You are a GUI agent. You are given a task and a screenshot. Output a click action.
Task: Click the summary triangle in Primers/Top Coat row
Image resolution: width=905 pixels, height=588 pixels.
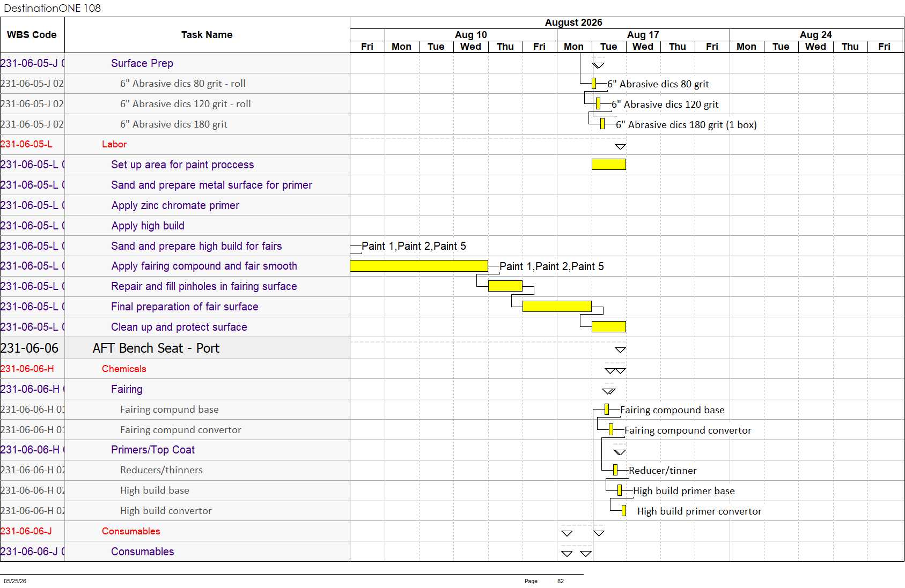(620, 452)
